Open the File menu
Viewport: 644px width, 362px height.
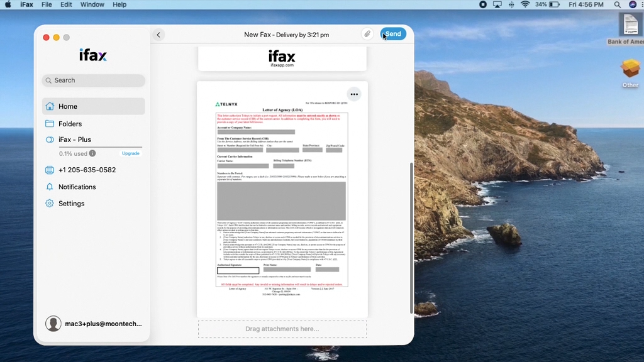[x=47, y=4]
